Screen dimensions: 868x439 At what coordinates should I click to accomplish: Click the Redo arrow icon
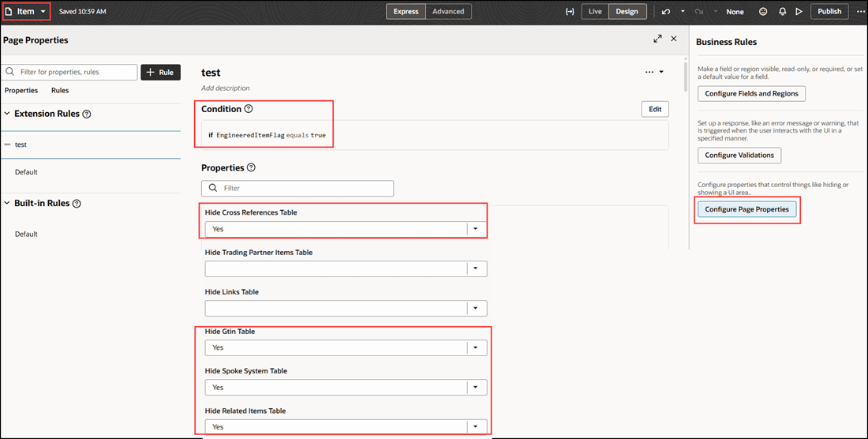tap(699, 11)
